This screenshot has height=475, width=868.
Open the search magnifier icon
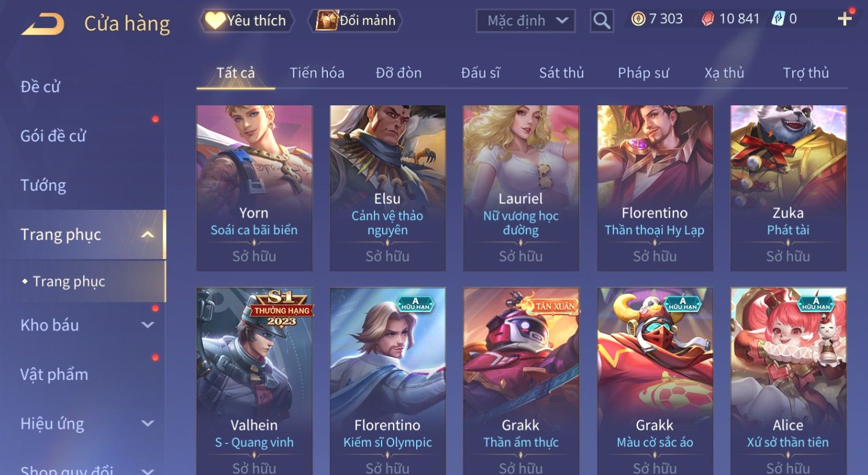click(602, 21)
